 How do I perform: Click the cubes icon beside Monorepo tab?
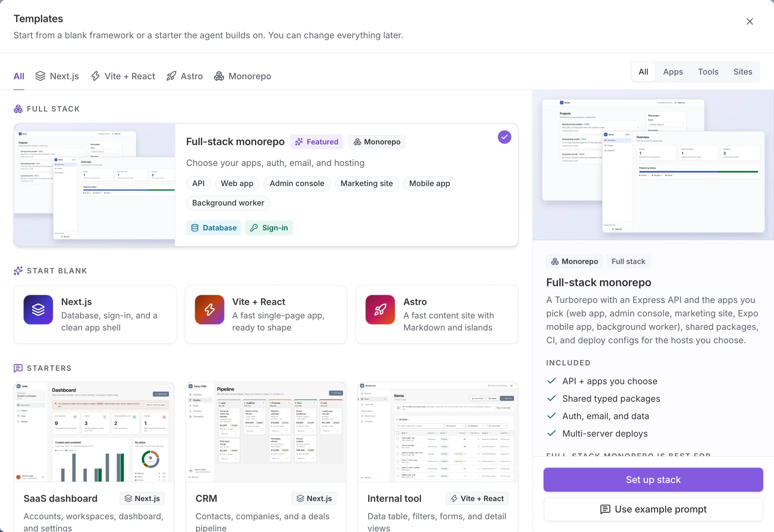219,76
